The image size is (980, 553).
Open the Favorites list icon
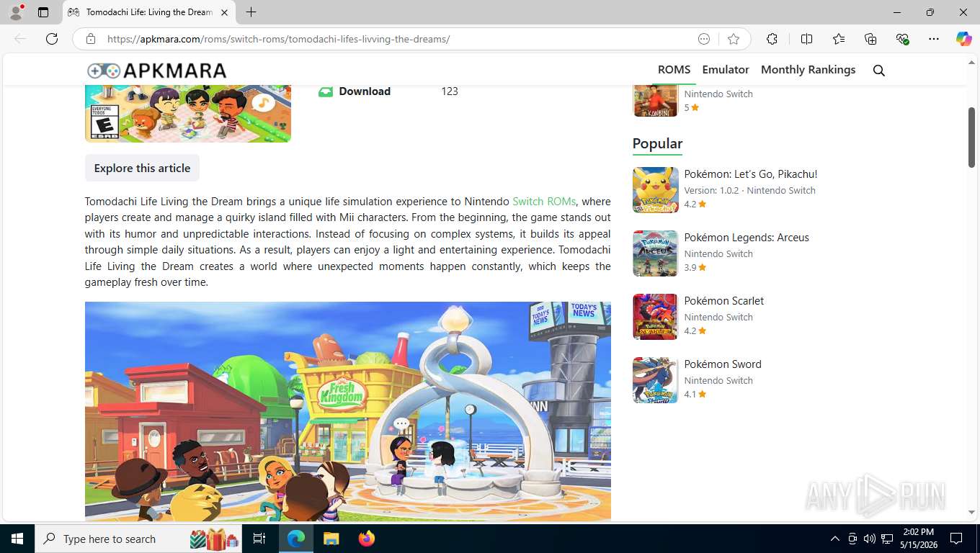tap(839, 39)
